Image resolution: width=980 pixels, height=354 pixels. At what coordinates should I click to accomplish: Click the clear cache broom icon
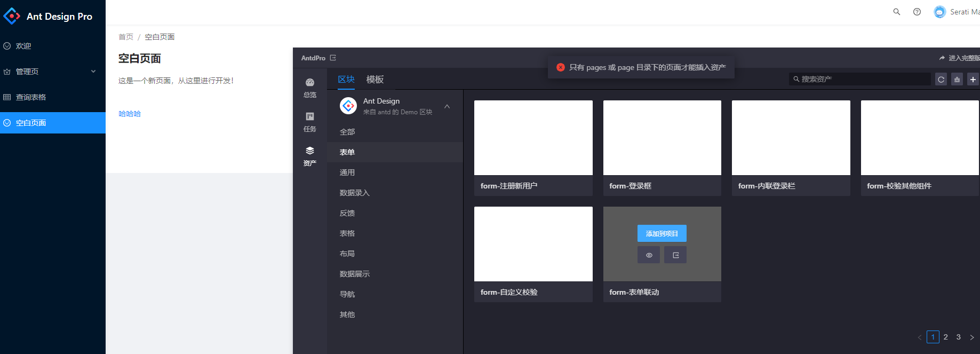(957, 79)
